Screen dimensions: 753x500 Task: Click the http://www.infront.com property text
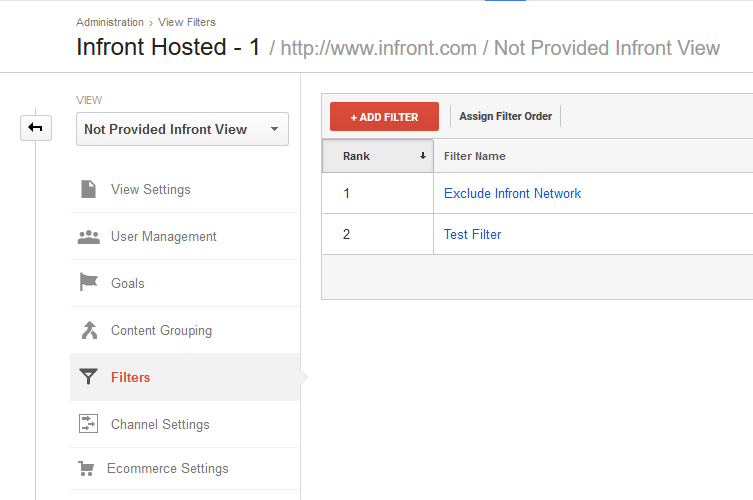point(378,48)
